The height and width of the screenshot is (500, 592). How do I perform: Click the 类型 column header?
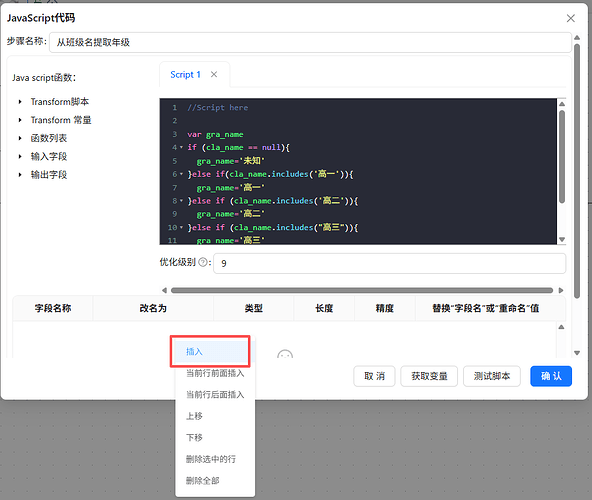coord(253,309)
